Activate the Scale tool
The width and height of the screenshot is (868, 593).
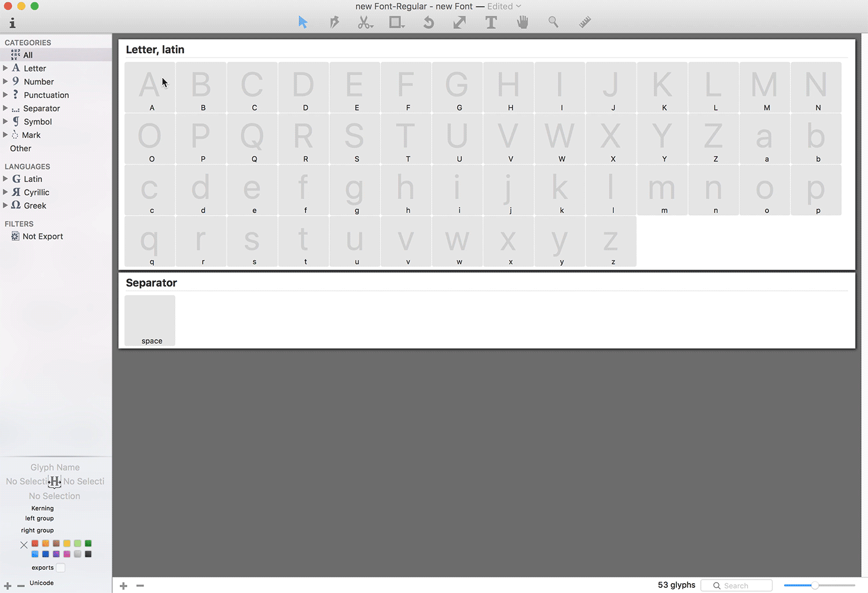[459, 23]
